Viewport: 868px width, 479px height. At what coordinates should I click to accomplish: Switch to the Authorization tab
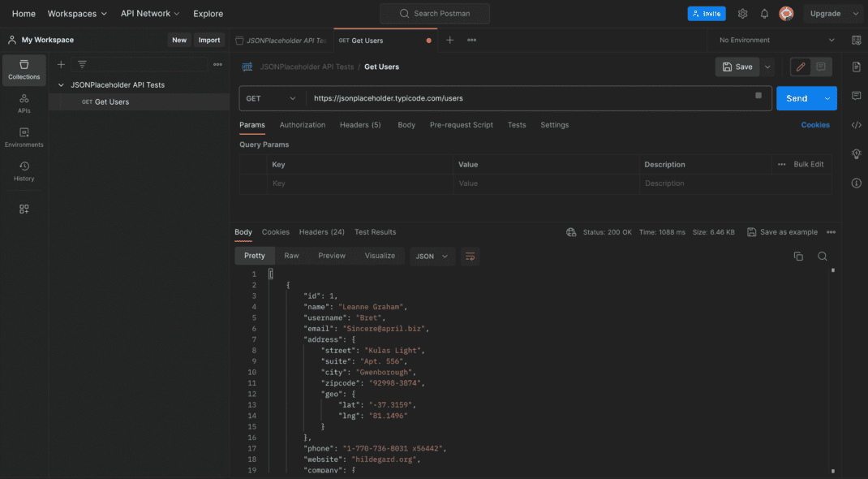303,125
